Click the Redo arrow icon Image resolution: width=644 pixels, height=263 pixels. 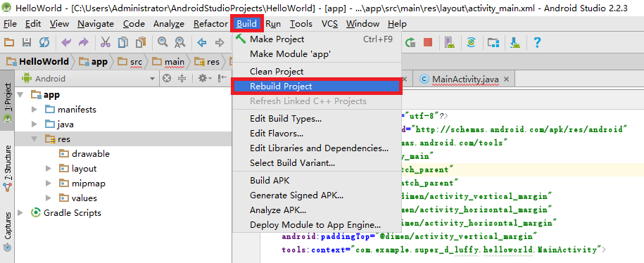(x=83, y=42)
